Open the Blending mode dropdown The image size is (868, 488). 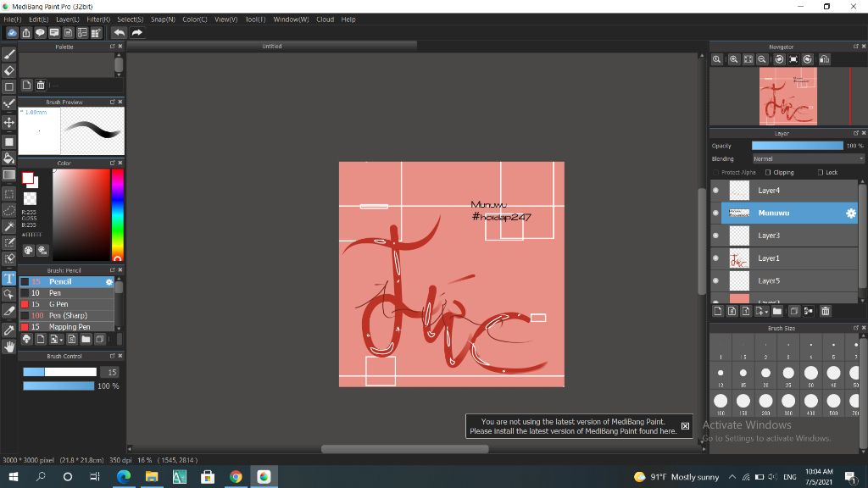808,158
